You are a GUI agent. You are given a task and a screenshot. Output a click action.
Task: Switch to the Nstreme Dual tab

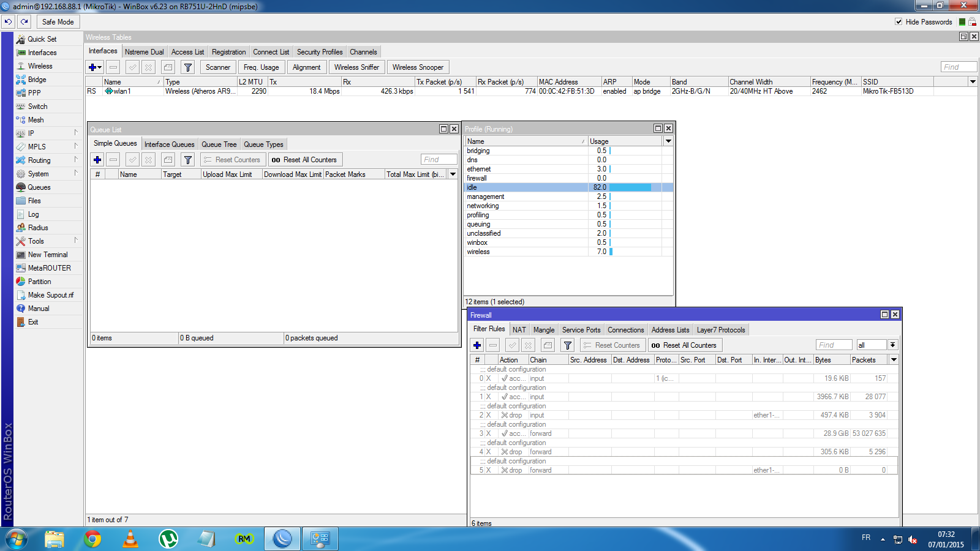(145, 52)
